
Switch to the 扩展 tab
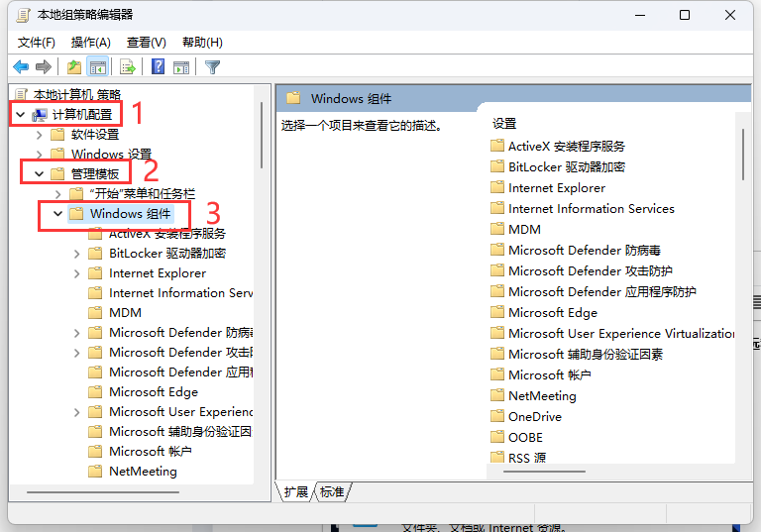coord(295,492)
